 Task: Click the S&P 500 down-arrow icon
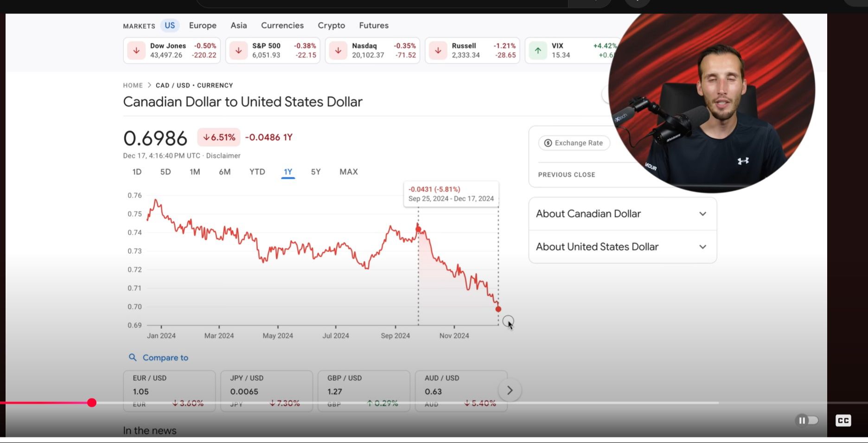point(238,51)
